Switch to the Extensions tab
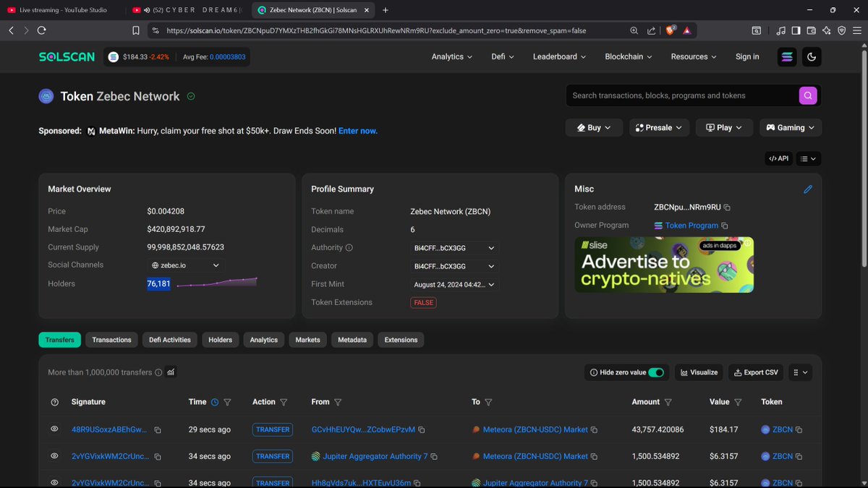Screen dimensions: 868x488 tap(401, 340)
